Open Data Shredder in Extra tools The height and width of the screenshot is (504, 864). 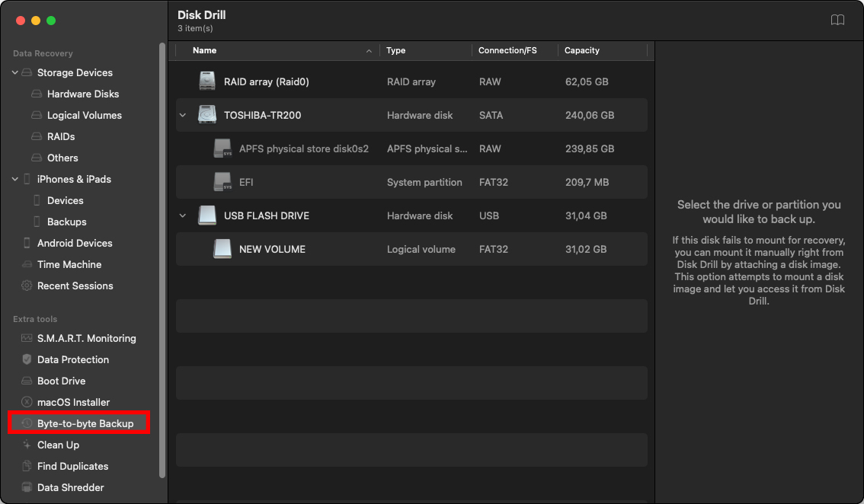pos(71,487)
